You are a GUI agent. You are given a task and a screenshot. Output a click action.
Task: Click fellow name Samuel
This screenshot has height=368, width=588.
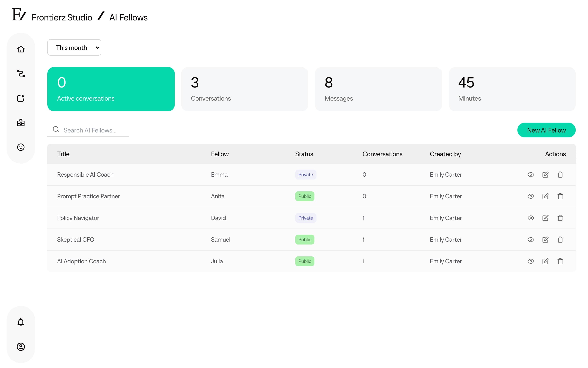tap(220, 239)
